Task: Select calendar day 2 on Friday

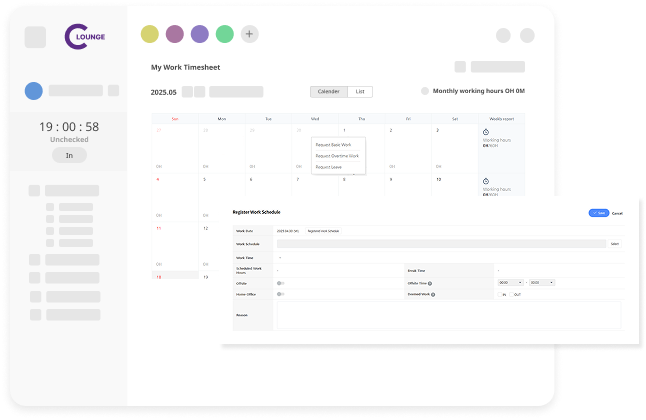Action: click(391, 130)
